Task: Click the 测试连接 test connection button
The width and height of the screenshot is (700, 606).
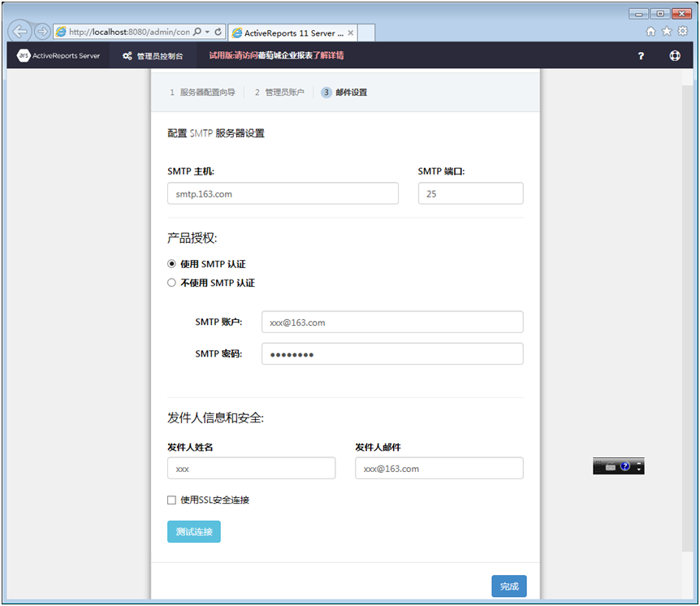Action: click(194, 532)
